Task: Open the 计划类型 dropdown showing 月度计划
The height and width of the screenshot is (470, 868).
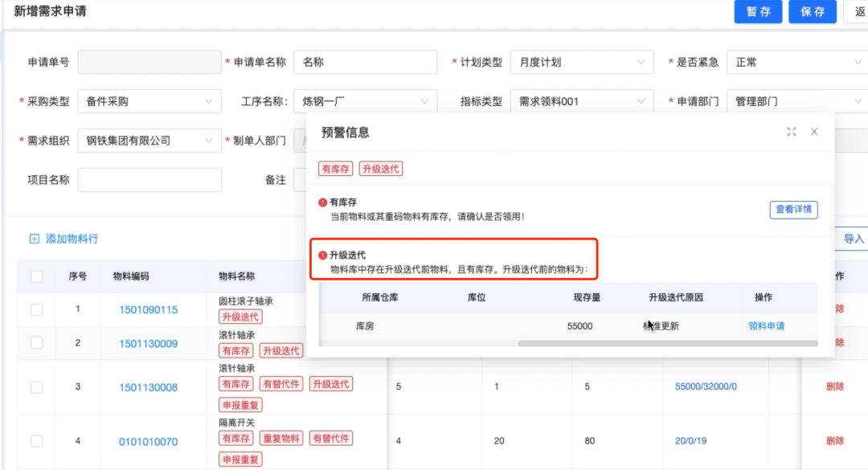Action: pyautogui.click(x=583, y=62)
